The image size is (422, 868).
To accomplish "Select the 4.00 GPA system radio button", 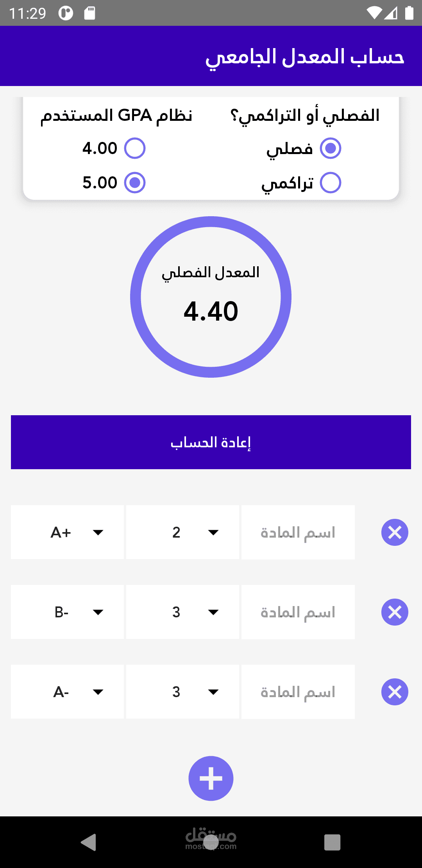I will (x=135, y=148).
